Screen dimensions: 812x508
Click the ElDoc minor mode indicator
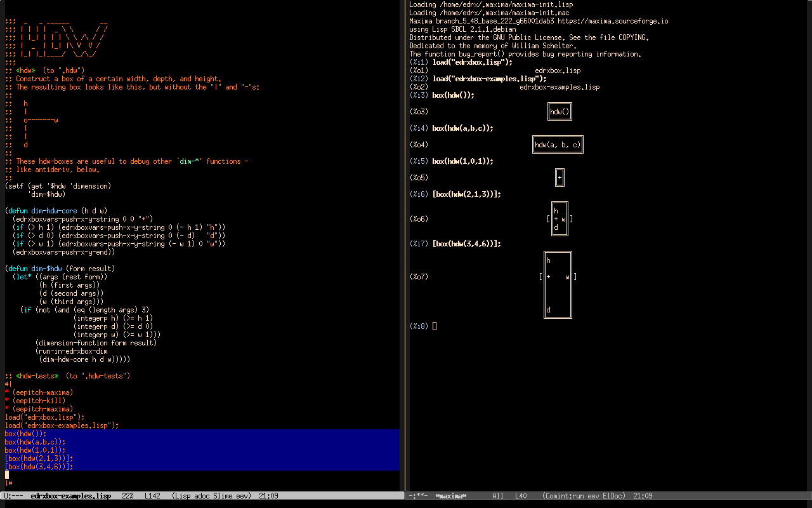click(x=613, y=496)
